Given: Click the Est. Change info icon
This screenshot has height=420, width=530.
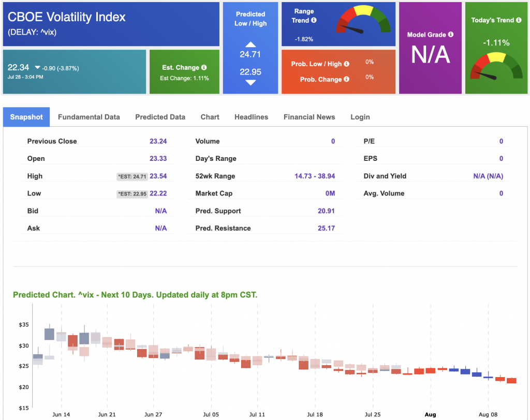Looking at the screenshot, I should 204,67.
